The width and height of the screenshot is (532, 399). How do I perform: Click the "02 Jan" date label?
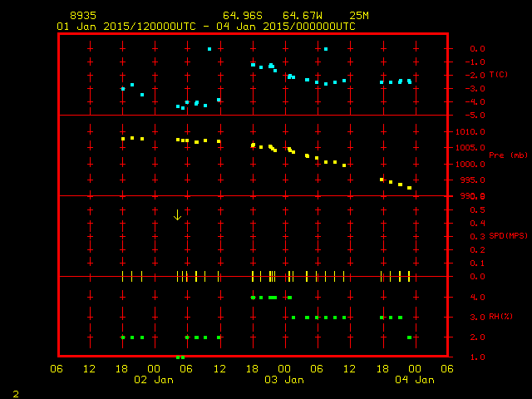(x=154, y=380)
